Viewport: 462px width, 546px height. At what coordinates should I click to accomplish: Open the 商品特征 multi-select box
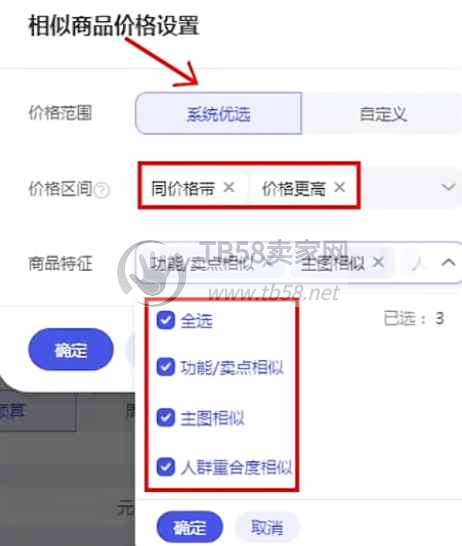tap(299, 262)
